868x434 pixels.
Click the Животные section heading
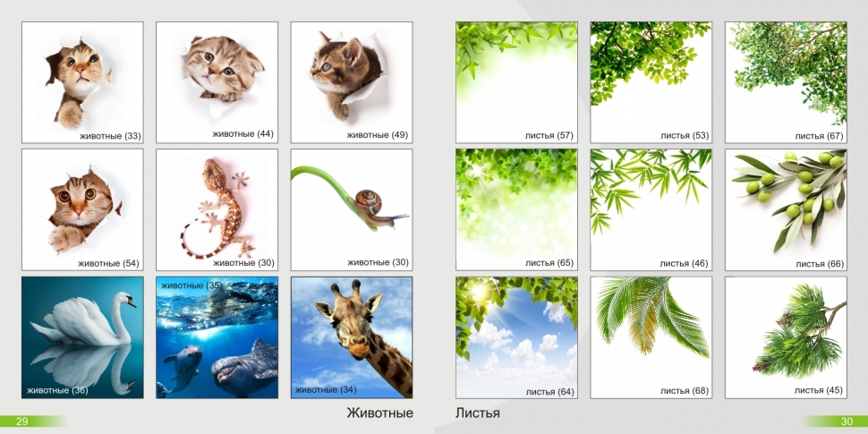(379, 413)
